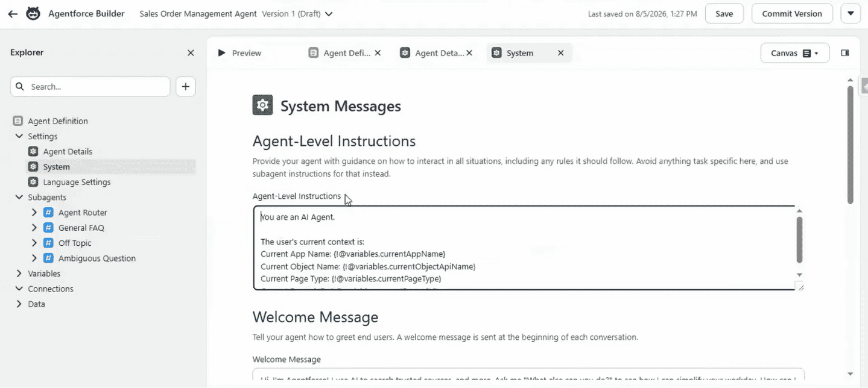Switch to the Agent Deta... tab

(x=439, y=53)
